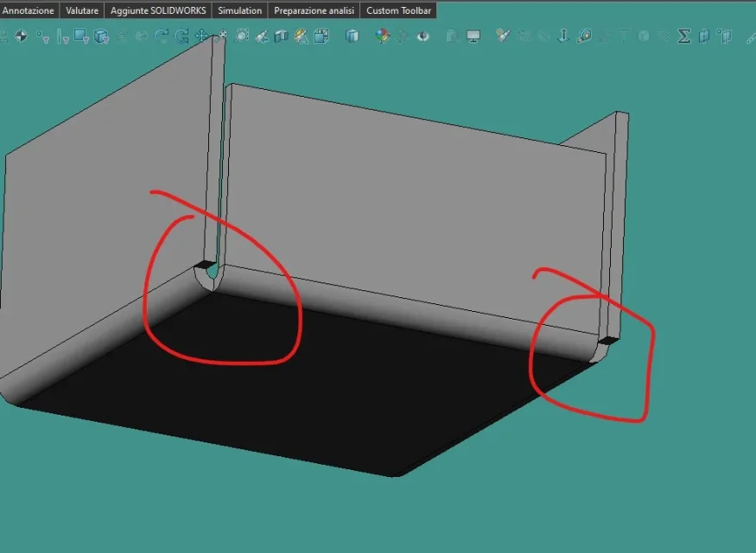Select the Pan move arrows tool
This screenshot has width=756, height=553.
pyautogui.click(x=201, y=36)
